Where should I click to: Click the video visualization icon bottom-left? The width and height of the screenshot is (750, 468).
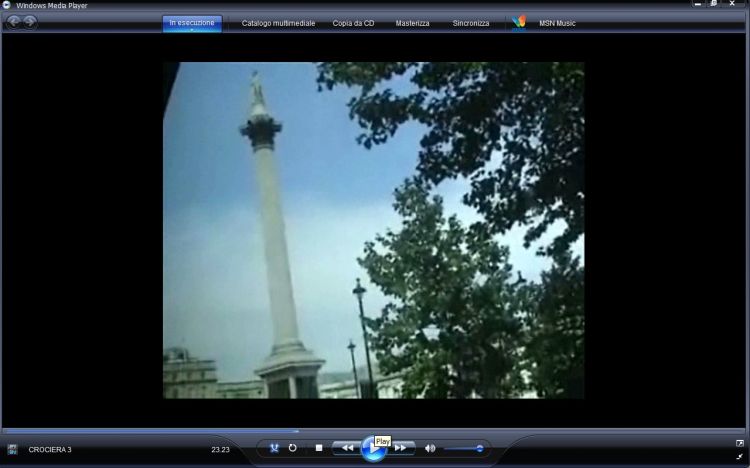[12, 449]
